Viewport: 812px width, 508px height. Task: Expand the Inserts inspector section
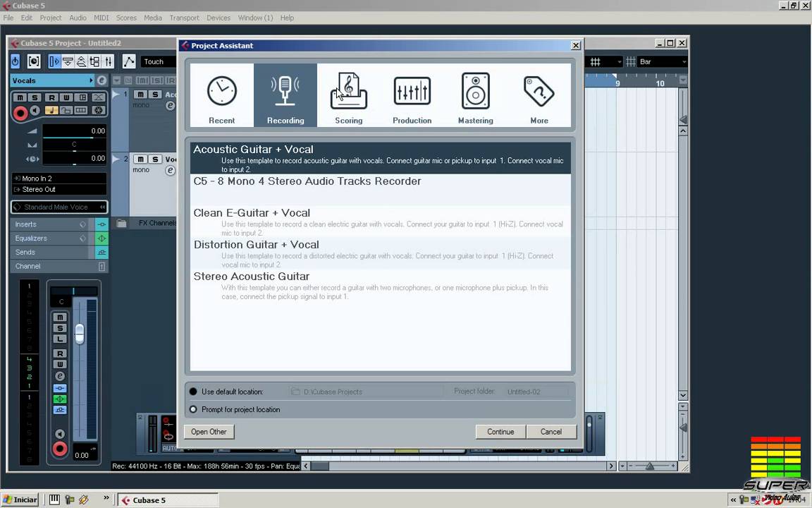tap(50, 224)
